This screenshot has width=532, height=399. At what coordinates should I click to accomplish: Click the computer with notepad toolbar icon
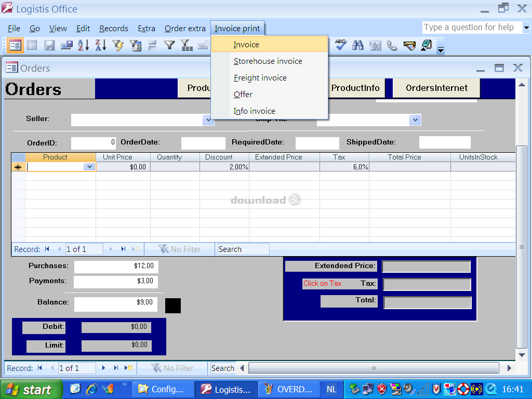pyautogui.click(x=427, y=45)
